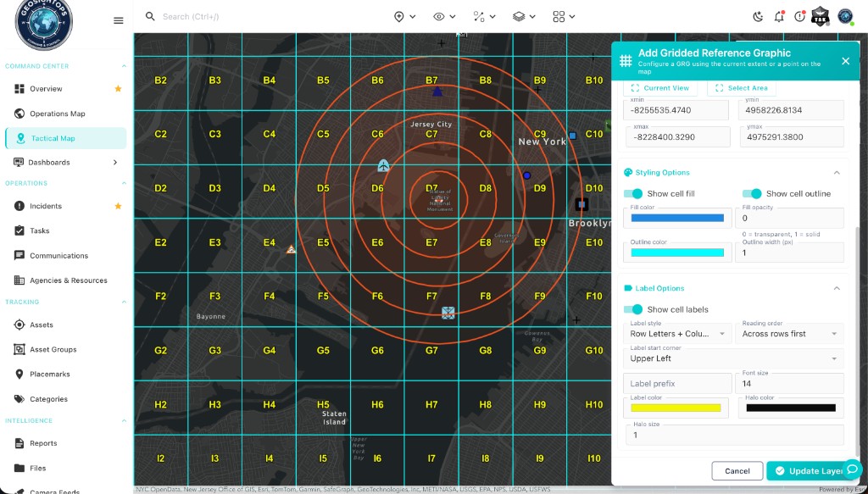
Task: Collapse the Command Center section
Action: coord(124,66)
